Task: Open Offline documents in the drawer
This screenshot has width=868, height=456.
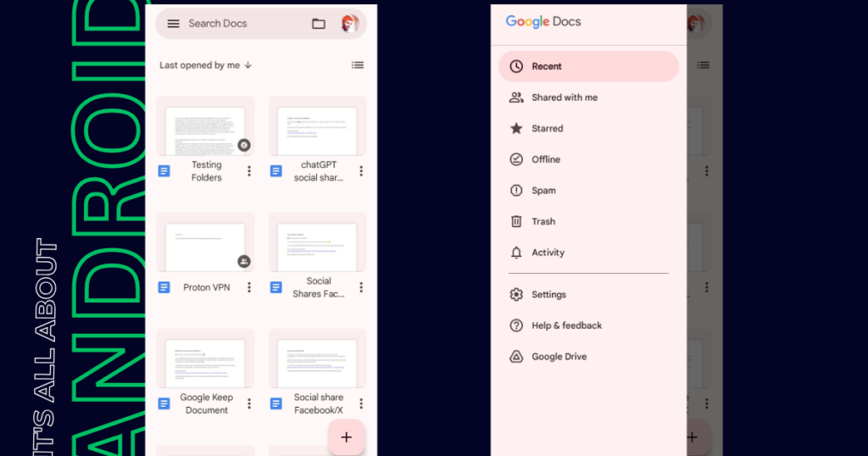Action: click(x=588, y=159)
